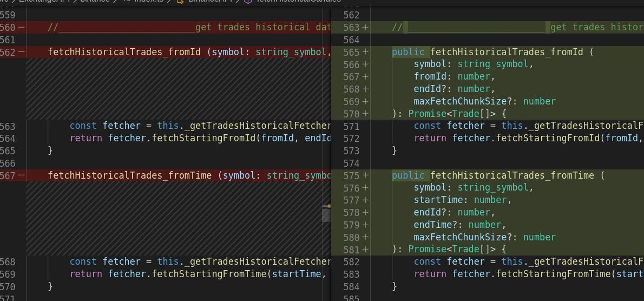Click the plus addition marker on line 563

pos(365,27)
